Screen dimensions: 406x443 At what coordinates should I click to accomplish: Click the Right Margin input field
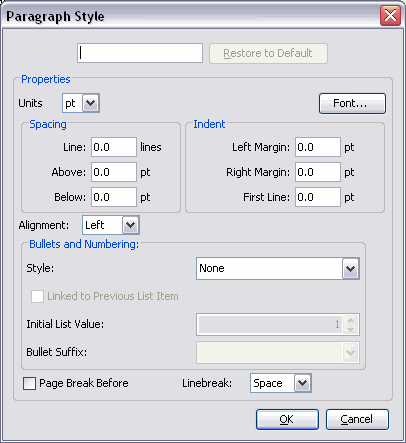click(318, 172)
